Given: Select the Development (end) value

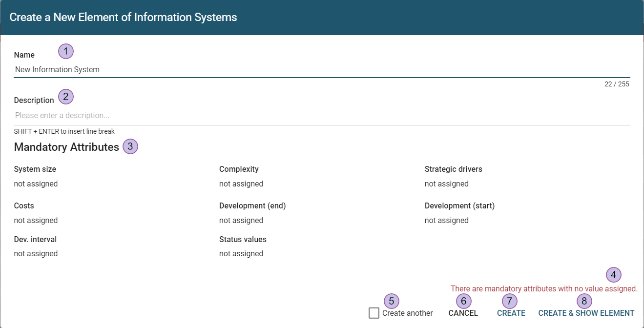Looking at the screenshot, I should [x=241, y=221].
